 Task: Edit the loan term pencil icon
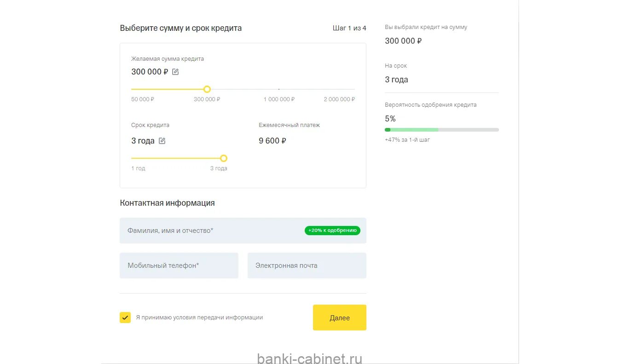pos(162,141)
